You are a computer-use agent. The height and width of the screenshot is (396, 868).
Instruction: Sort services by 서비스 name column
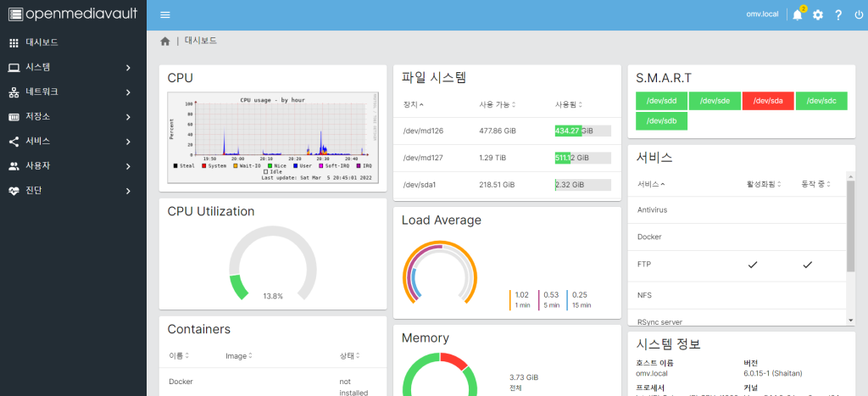[652, 184]
